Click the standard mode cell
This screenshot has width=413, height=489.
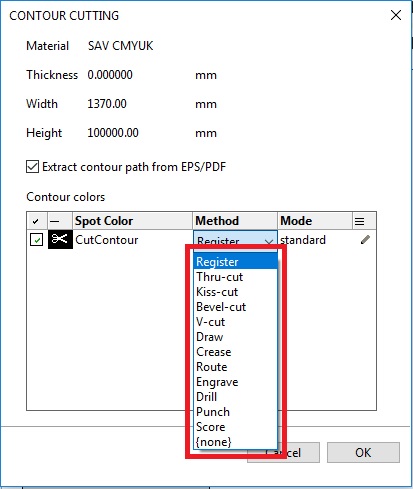(303, 240)
